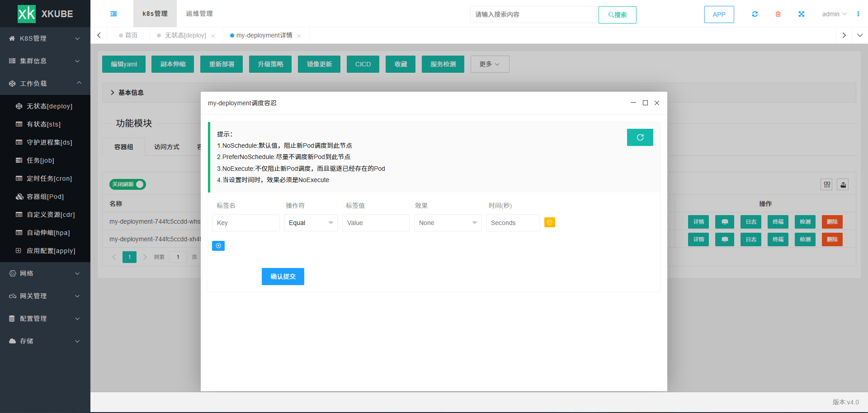868x413 pixels.
Task: Click the blue add-row icon below the Key field
Action: [218, 246]
